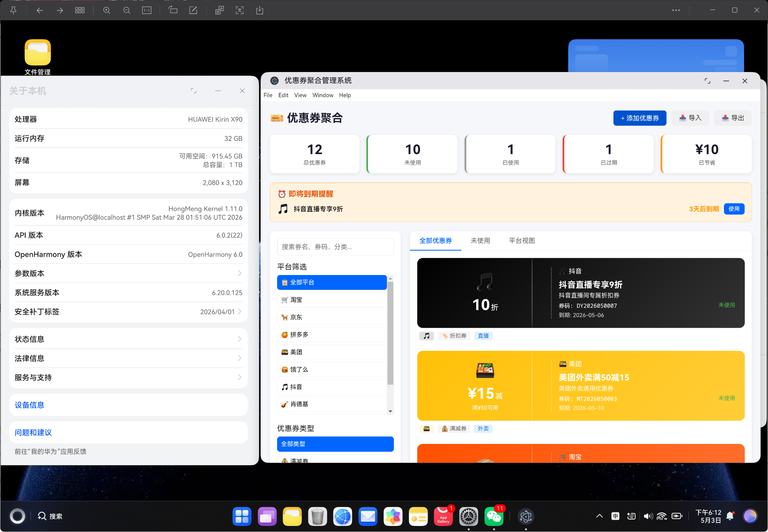Open the File menu
The width and height of the screenshot is (768, 532).
pyautogui.click(x=268, y=95)
